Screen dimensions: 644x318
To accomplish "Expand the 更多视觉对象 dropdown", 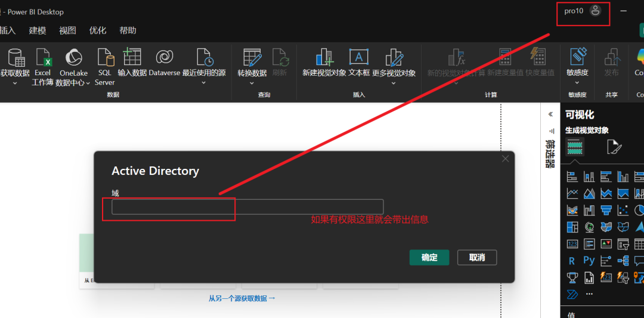I will tap(394, 82).
